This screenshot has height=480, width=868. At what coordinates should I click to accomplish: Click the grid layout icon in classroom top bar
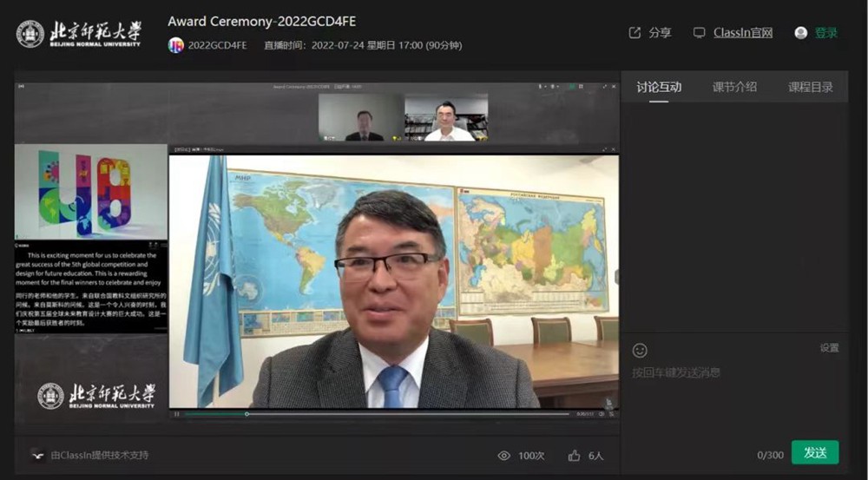point(581,87)
